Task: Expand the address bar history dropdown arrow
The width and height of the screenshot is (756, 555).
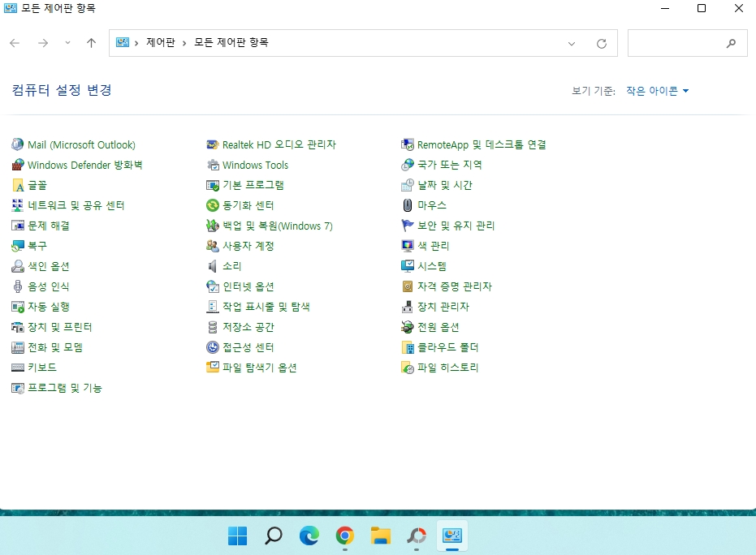Action: (572, 43)
